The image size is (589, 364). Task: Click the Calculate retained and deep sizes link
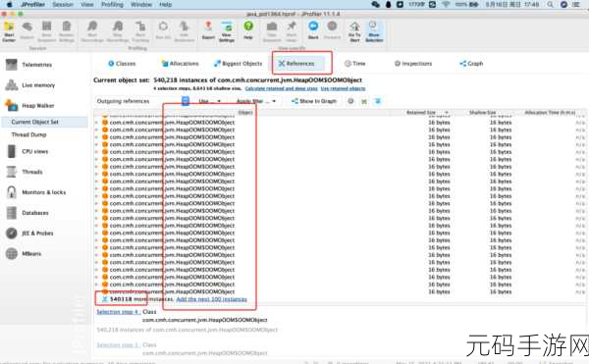point(282,88)
